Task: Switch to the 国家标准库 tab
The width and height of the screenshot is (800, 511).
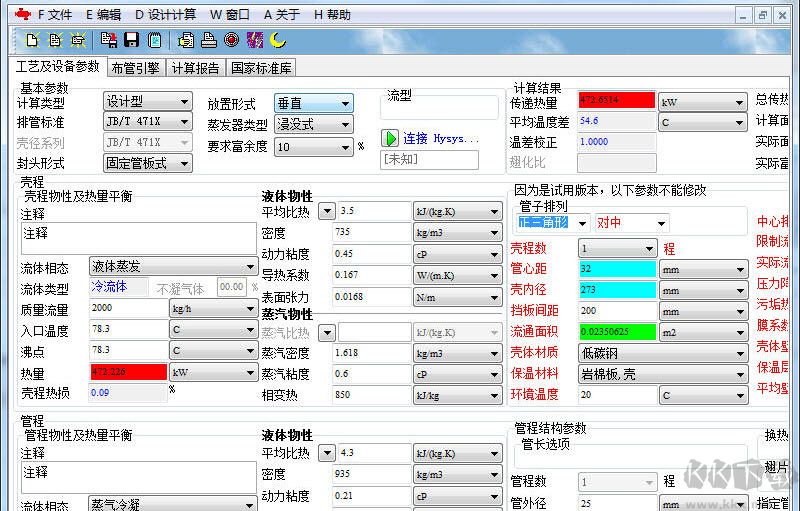Action: click(x=262, y=68)
